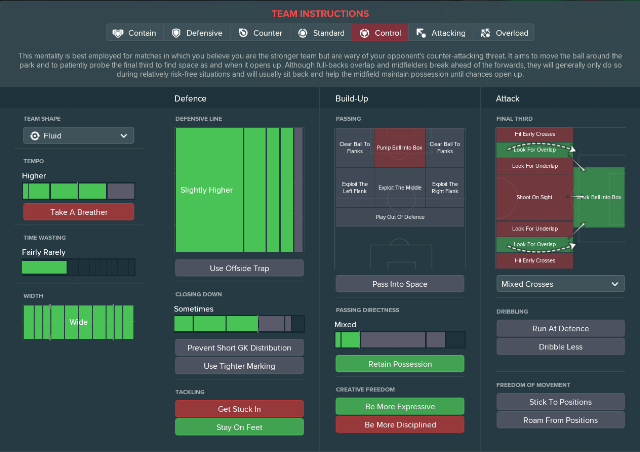
Task: Enable Be More Expressive creative freedom
Action: coord(400,406)
